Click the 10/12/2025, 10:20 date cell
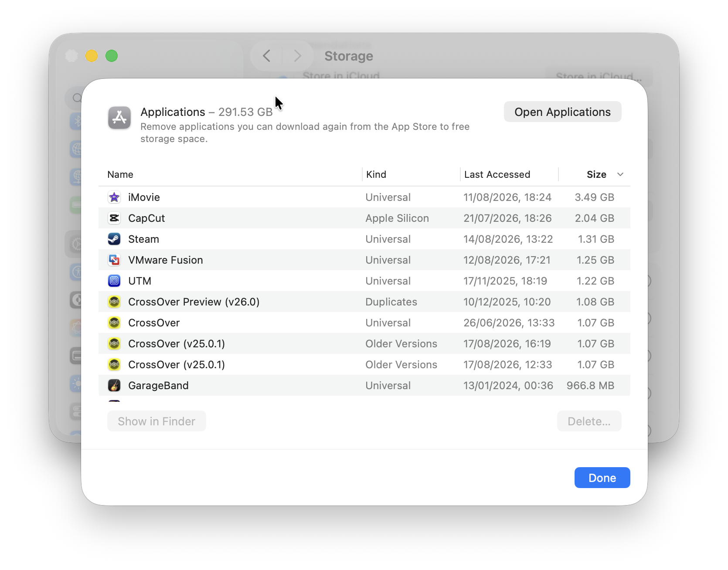The height and width of the screenshot is (570, 728). pos(507,302)
